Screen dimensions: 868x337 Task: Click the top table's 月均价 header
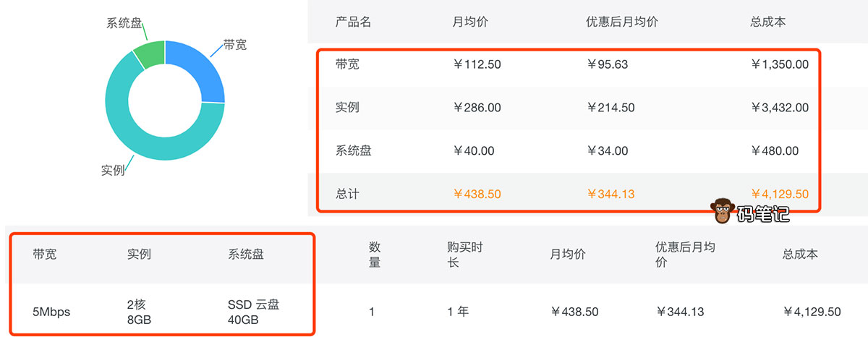click(470, 22)
